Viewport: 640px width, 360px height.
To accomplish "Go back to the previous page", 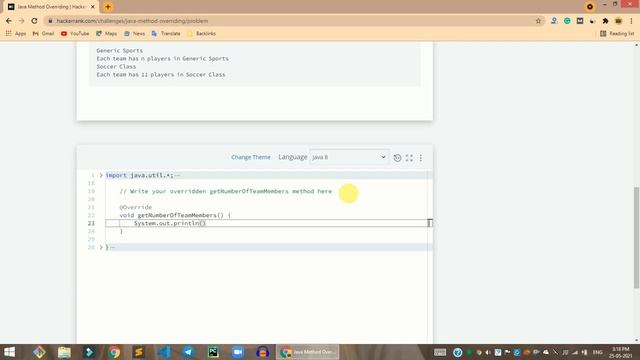I will (9, 21).
